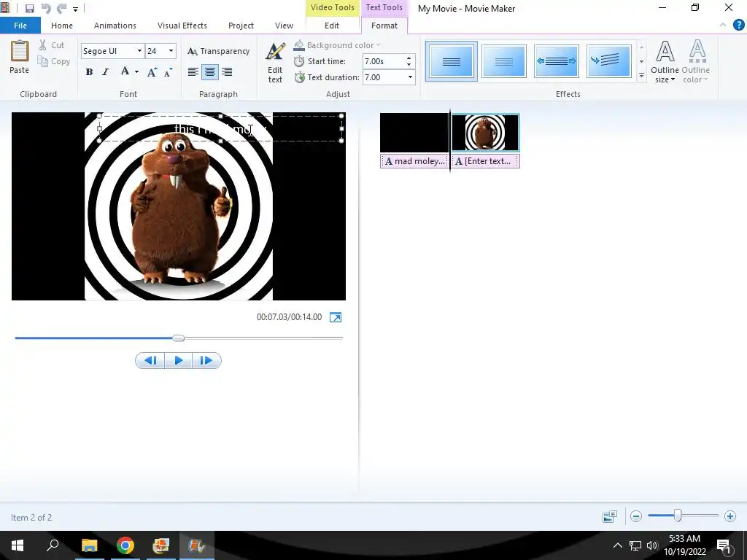
Task: Click the Grow font icon
Action: click(x=152, y=72)
